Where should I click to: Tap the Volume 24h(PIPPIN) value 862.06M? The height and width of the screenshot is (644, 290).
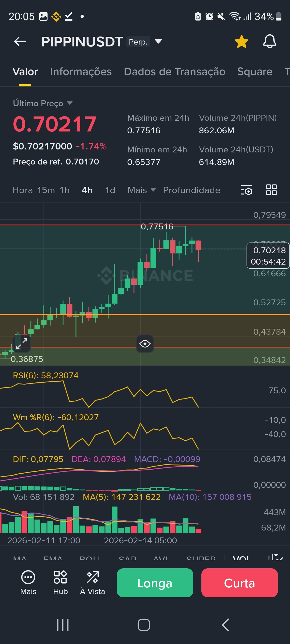pyautogui.click(x=216, y=130)
